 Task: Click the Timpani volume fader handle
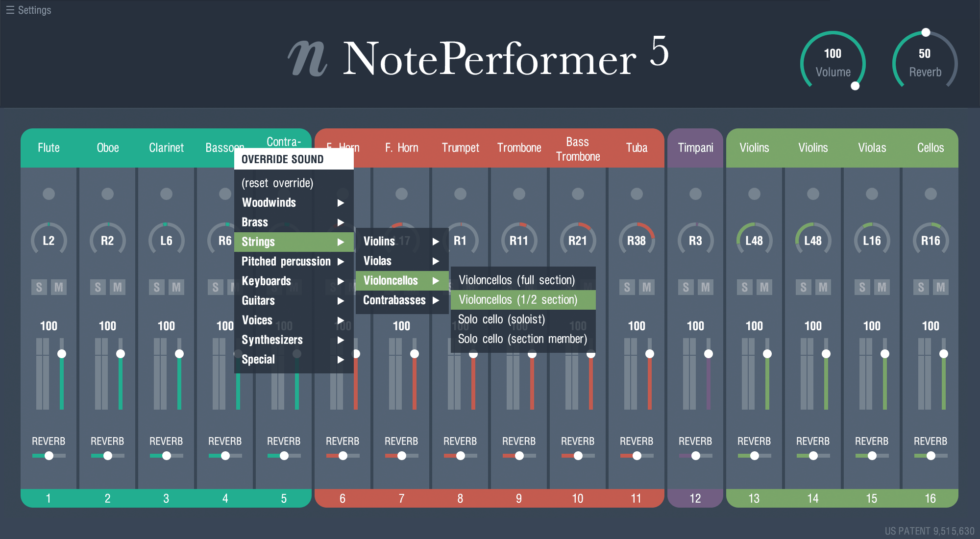709,354
